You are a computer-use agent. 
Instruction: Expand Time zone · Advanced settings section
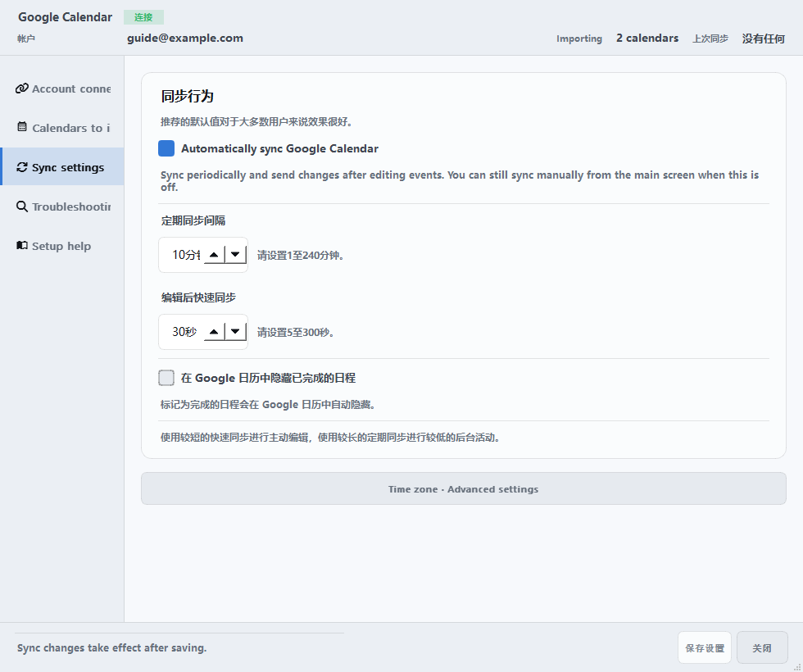tap(464, 488)
